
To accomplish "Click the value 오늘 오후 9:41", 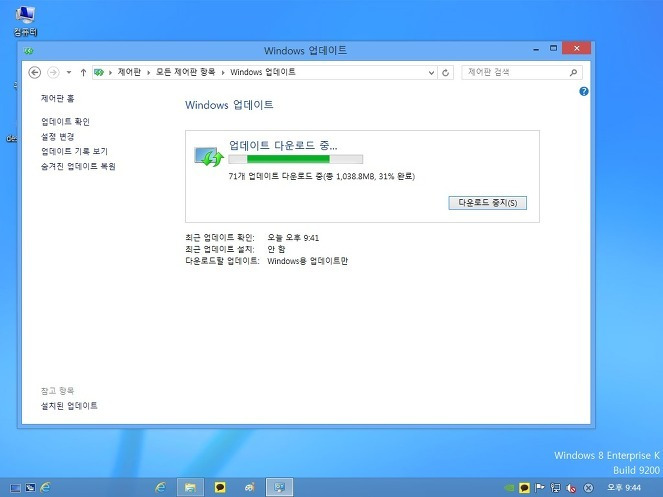I will click(x=293, y=238).
